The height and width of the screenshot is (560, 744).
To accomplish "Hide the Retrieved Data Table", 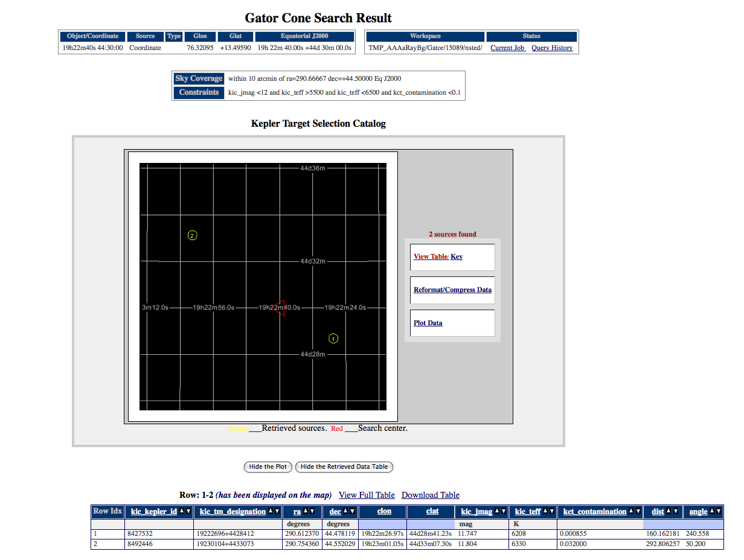I will pyautogui.click(x=344, y=466).
